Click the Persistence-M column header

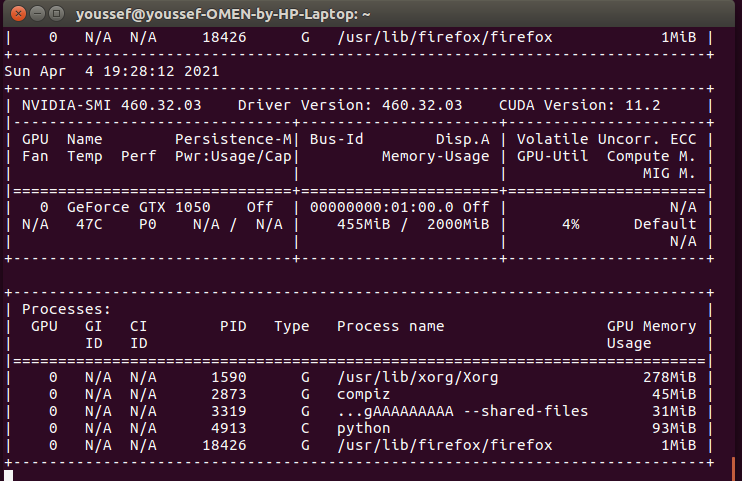234,139
